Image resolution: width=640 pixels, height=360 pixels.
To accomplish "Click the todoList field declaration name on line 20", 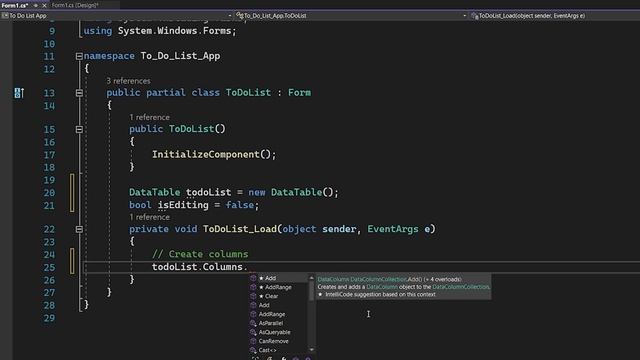I will pos(209,192).
